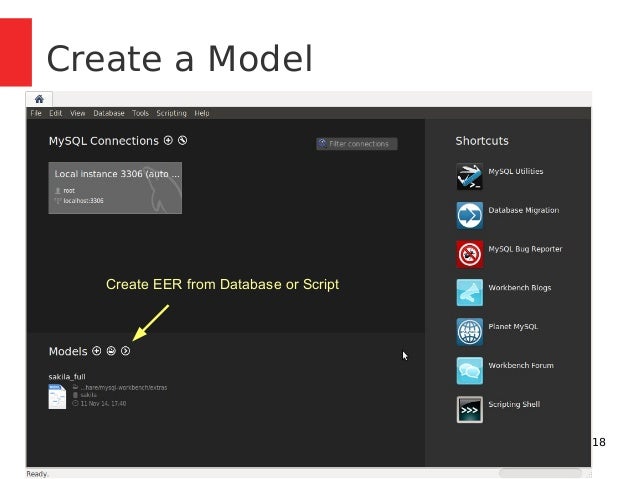The height and width of the screenshot is (479, 638).
Task: Open the Planet MySQL label
Action: (x=513, y=327)
